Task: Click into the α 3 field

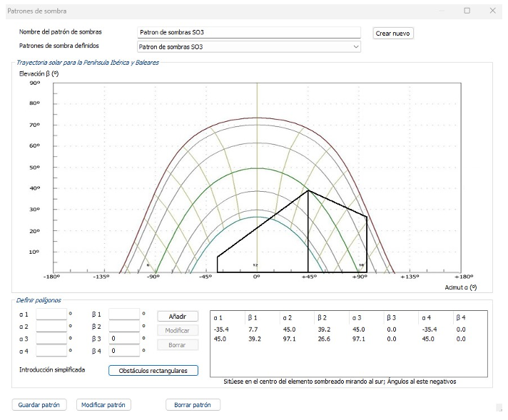Action: 51,339
